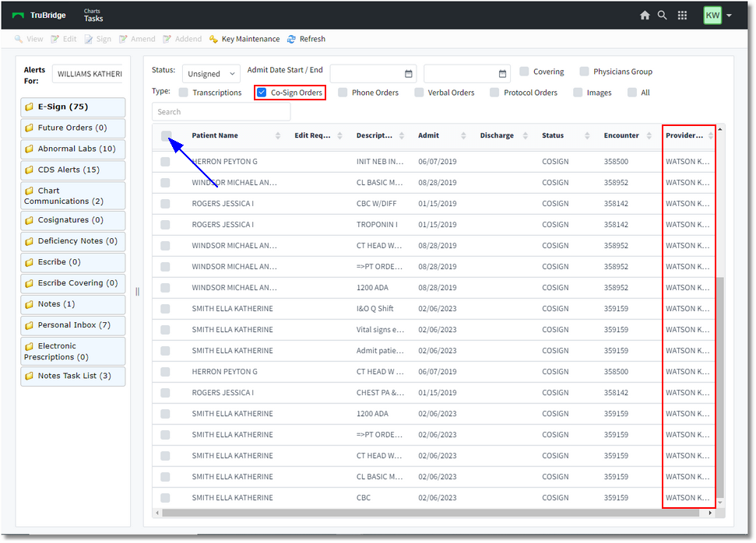Viewport: 756px width, 543px height.
Task: Open Key Maintenance
Action: coord(244,39)
